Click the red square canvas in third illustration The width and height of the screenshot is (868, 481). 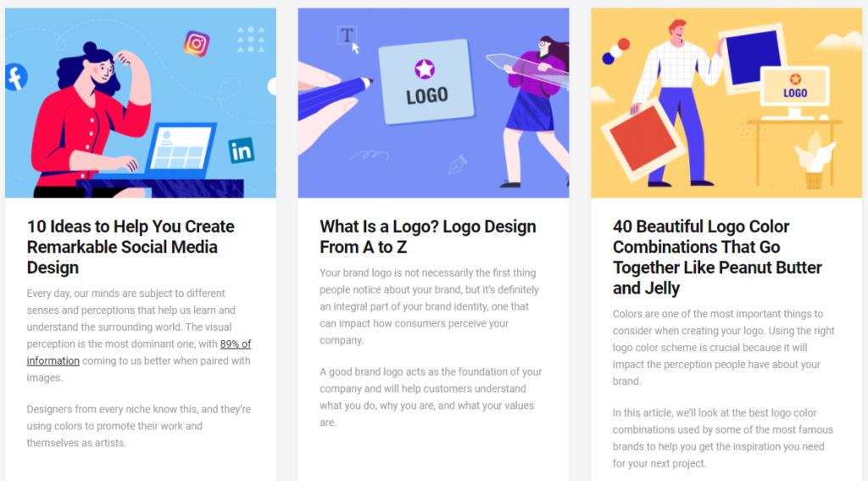click(x=643, y=140)
